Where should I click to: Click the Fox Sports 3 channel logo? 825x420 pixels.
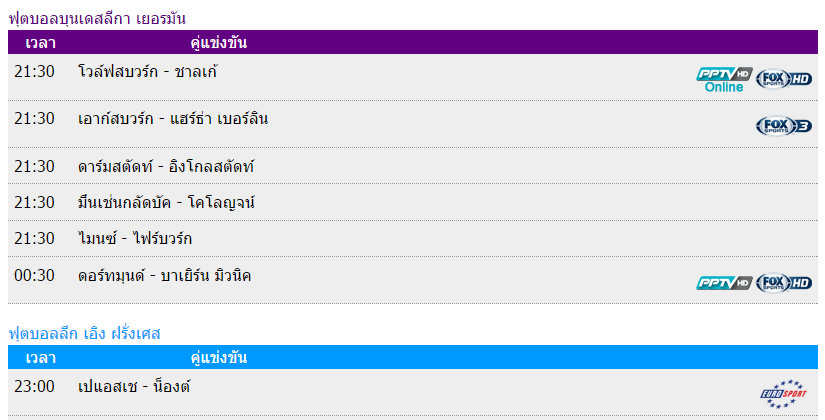pyautogui.click(x=784, y=125)
